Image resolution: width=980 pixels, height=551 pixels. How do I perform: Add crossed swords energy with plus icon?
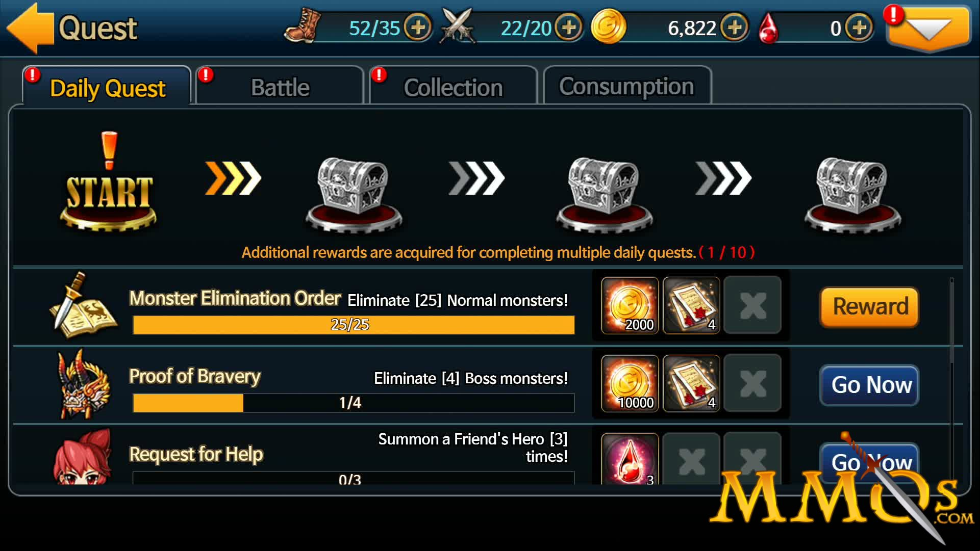point(569,27)
